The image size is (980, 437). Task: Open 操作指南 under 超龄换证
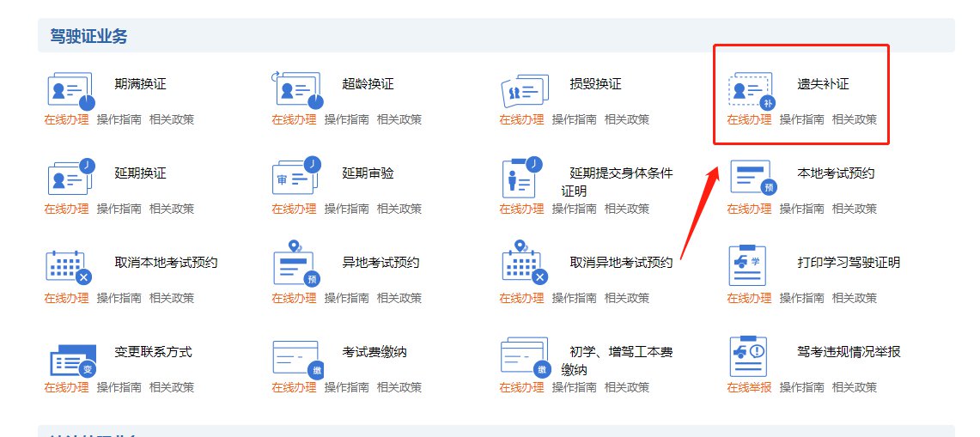click(346, 119)
